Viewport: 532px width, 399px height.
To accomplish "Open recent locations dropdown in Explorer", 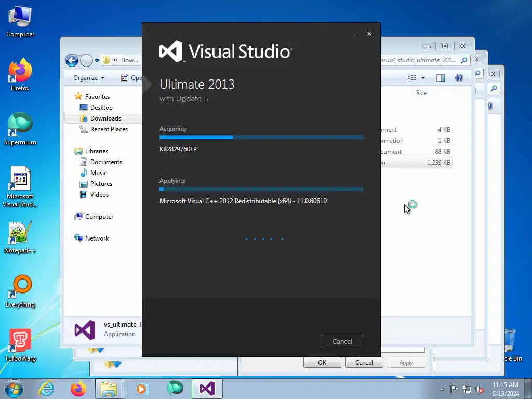I will pyautogui.click(x=97, y=61).
